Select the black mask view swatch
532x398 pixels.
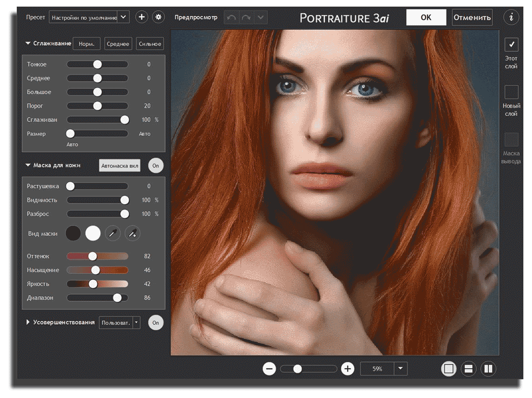coord(73,233)
